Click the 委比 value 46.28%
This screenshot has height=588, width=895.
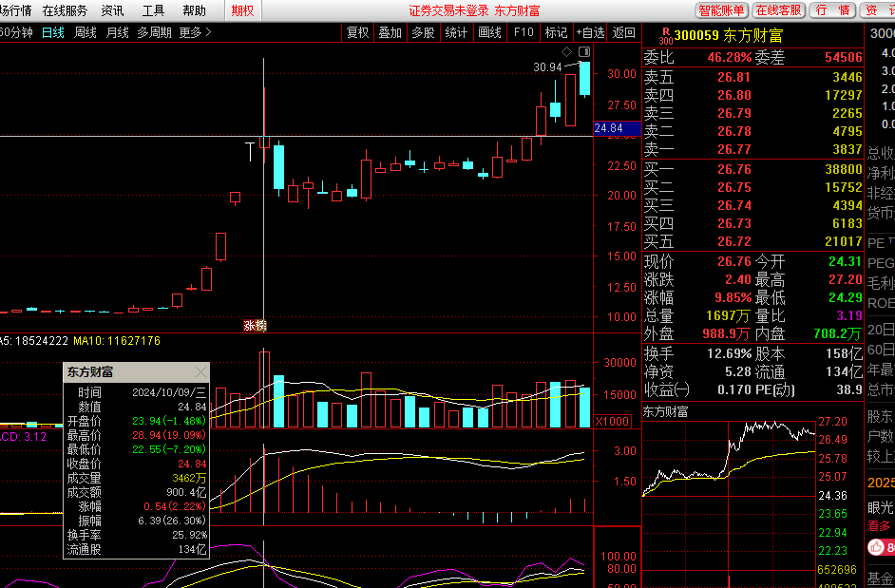730,58
